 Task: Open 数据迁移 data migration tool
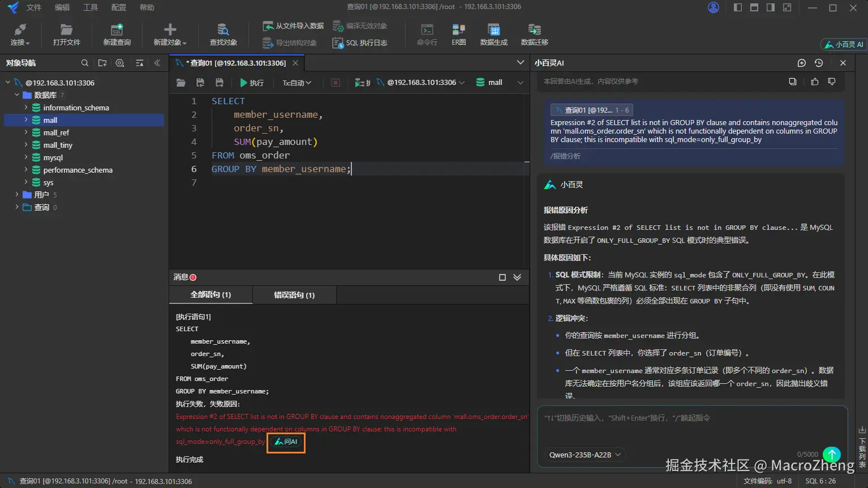(535, 35)
